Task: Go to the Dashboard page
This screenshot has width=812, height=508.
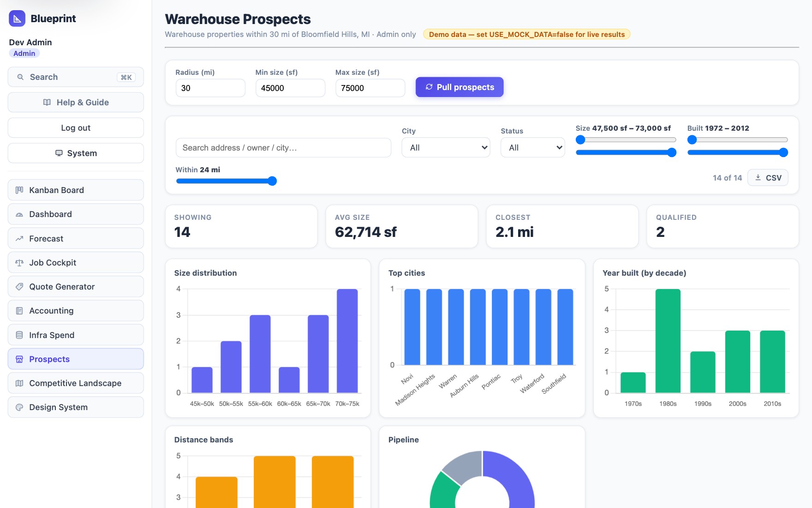Action: click(76, 214)
